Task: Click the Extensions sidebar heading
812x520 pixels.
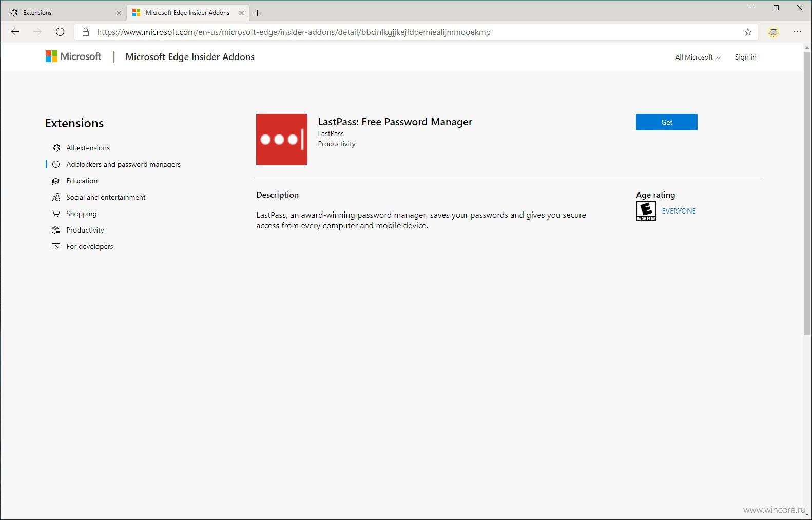Action: click(x=74, y=123)
